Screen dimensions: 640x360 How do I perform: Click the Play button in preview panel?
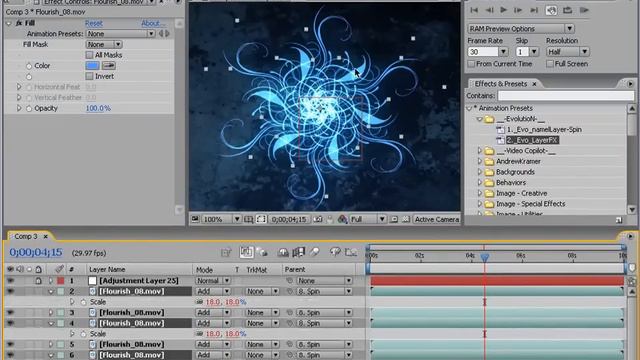(x=504, y=10)
